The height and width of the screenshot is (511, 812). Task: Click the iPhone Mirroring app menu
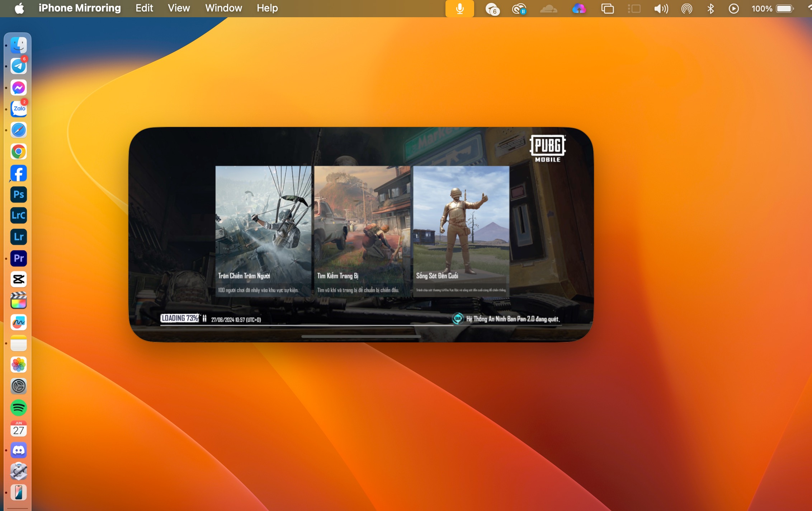coord(80,8)
